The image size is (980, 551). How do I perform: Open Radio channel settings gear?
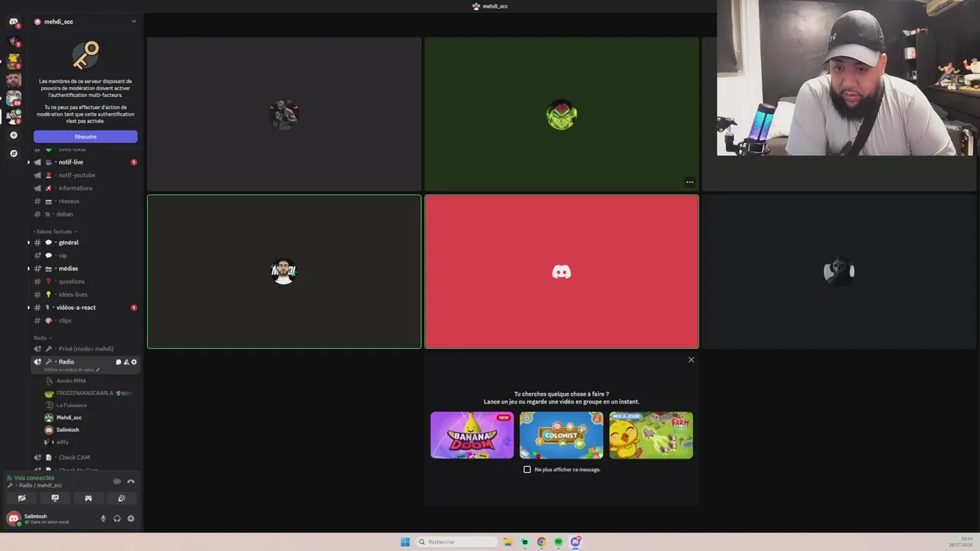point(134,362)
